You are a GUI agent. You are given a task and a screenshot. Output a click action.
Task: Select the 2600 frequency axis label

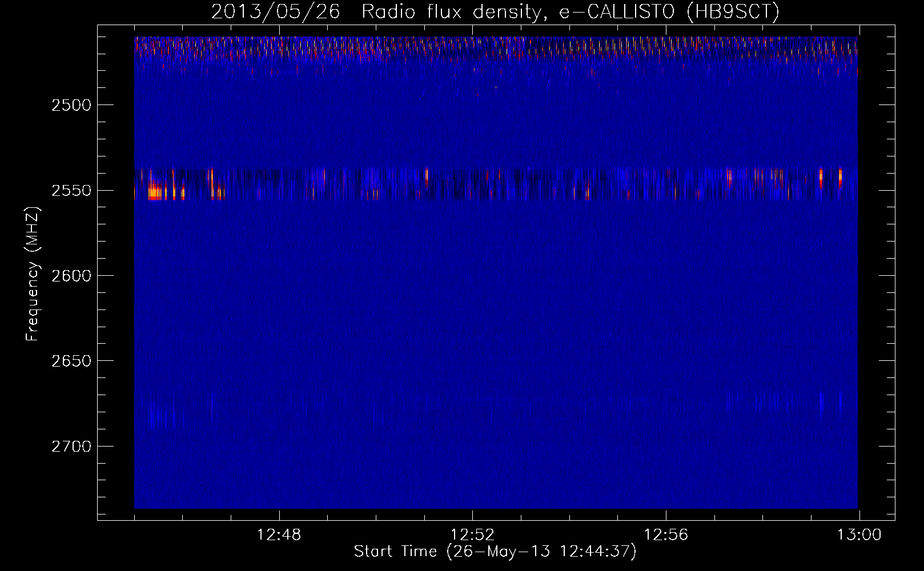pos(71,276)
